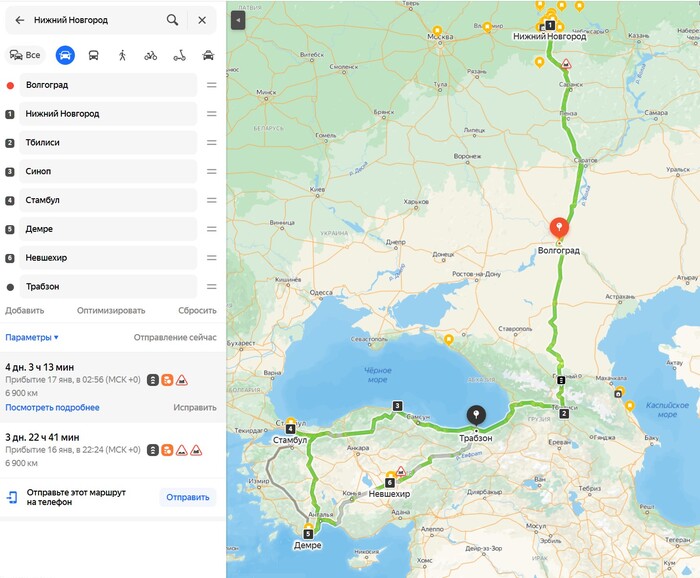The image size is (700, 578).
Task: Select the bicycle route mode
Action: click(x=151, y=55)
